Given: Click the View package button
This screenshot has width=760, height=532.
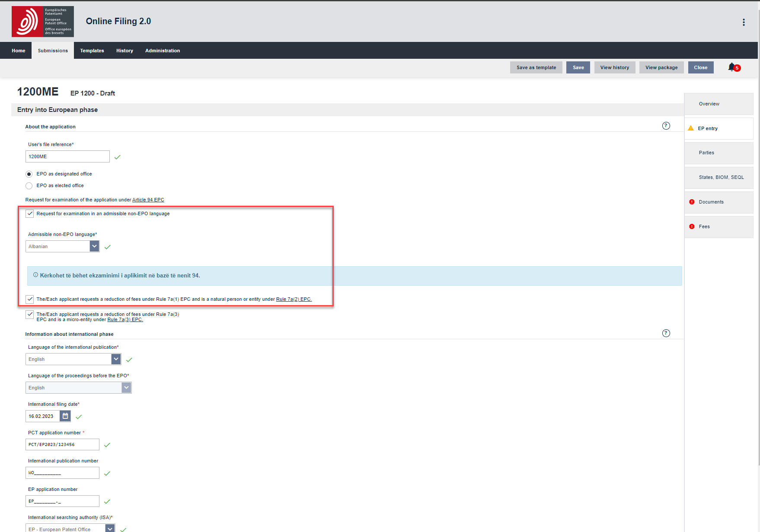Looking at the screenshot, I should pyautogui.click(x=661, y=67).
